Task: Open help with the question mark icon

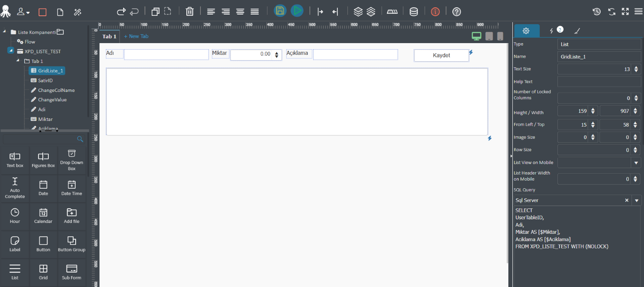Action: tap(456, 12)
